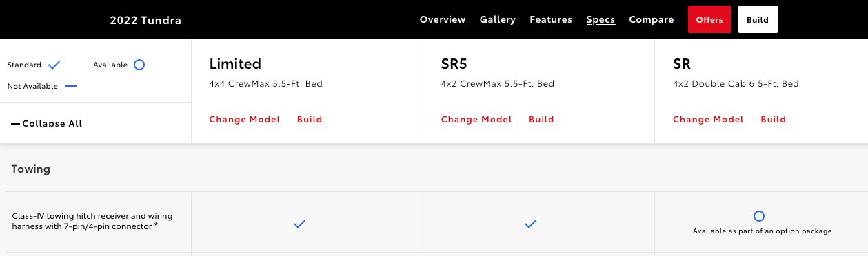Click the checkmark in the SR5 towing row
The height and width of the screenshot is (256, 868).
(530, 224)
